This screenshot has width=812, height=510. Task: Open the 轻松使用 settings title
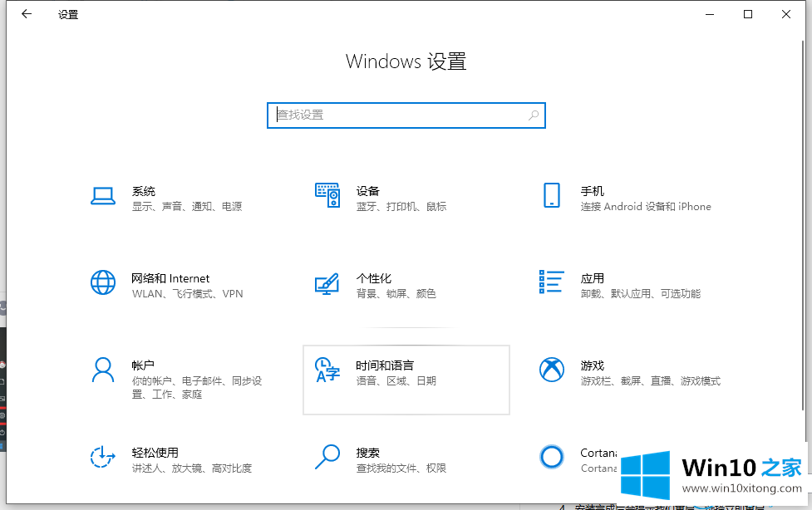coord(155,453)
